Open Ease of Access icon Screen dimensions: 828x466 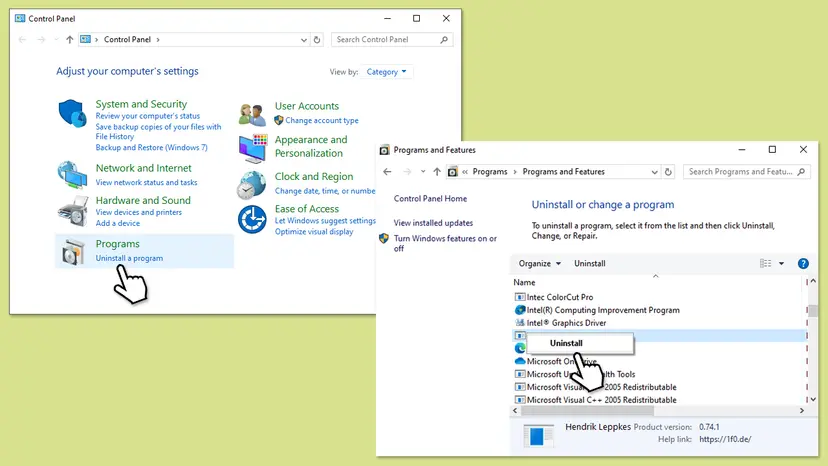pos(252,219)
